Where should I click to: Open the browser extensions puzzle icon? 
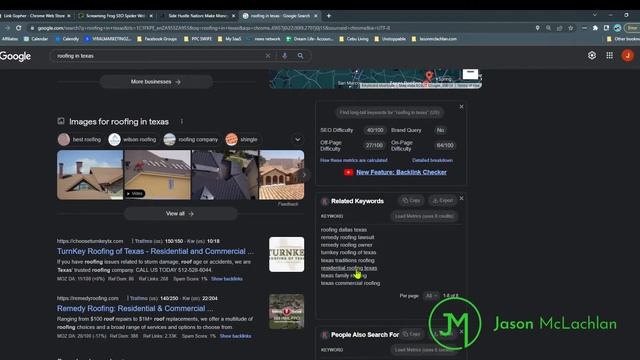point(595,28)
